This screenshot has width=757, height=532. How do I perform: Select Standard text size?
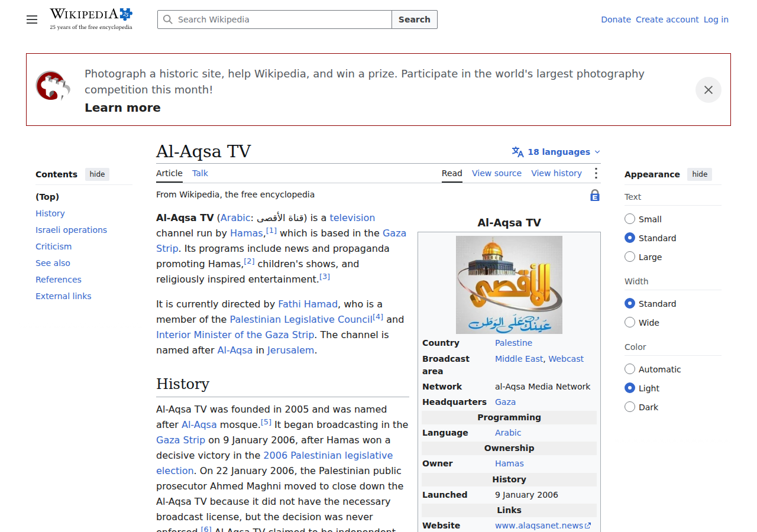click(630, 238)
